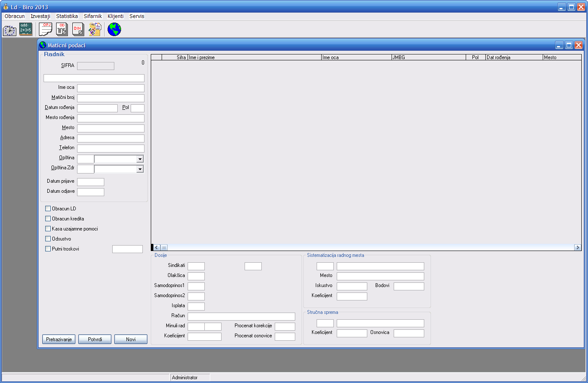The width and height of the screenshot is (588, 383).
Task: Check the Kasa uzajamne pomoci box
Action: point(48,229)
